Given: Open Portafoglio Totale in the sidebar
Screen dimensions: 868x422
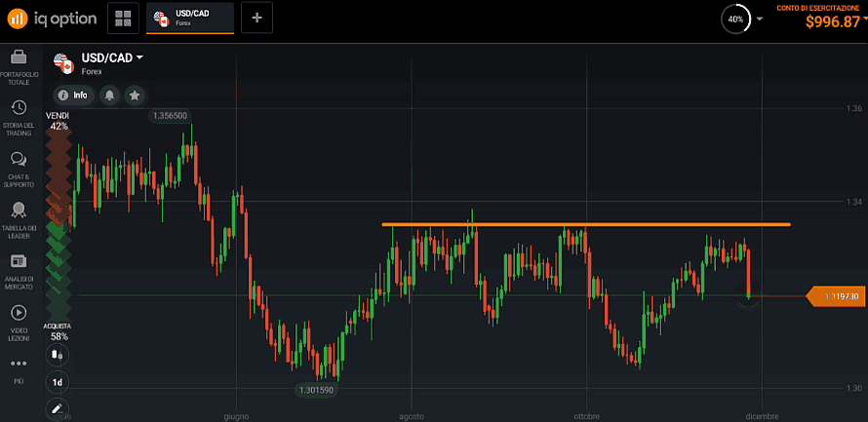Looking at the screenshot, I should coord(18,65).
